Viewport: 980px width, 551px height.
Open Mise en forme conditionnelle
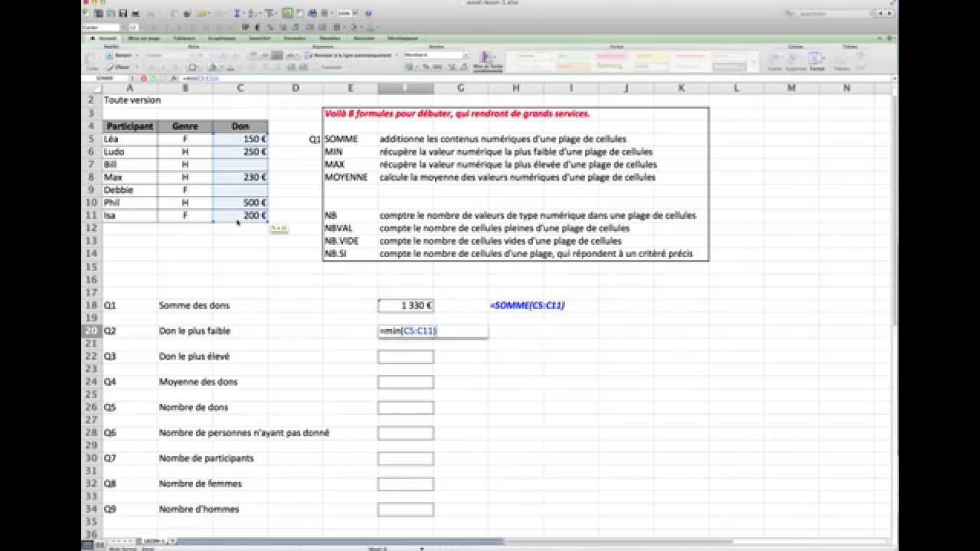487,60
